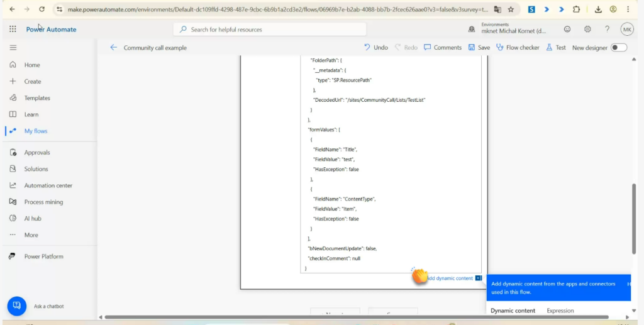Click scroll up arrow of designer
644x325 pixels.
pos(634,60)
